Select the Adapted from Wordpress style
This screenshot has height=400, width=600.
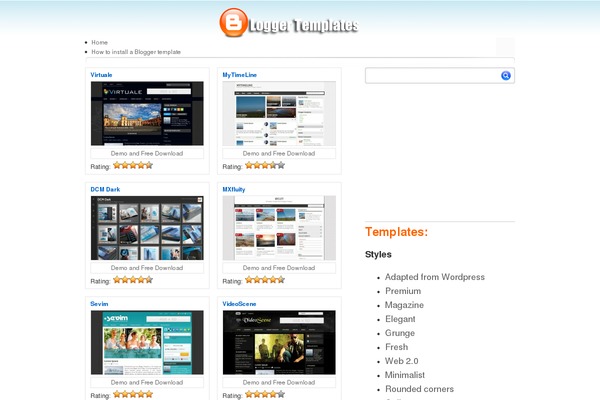(x=435, y=277)
